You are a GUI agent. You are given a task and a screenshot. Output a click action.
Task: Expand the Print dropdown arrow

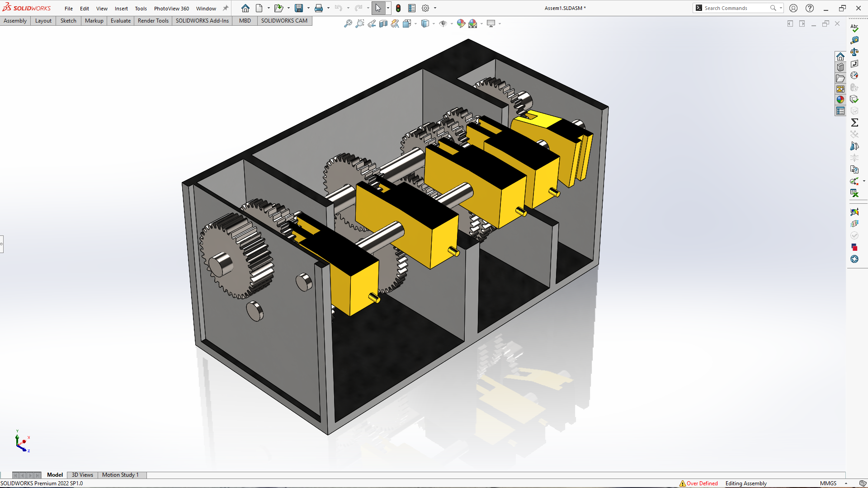click(x=328, y=8)
